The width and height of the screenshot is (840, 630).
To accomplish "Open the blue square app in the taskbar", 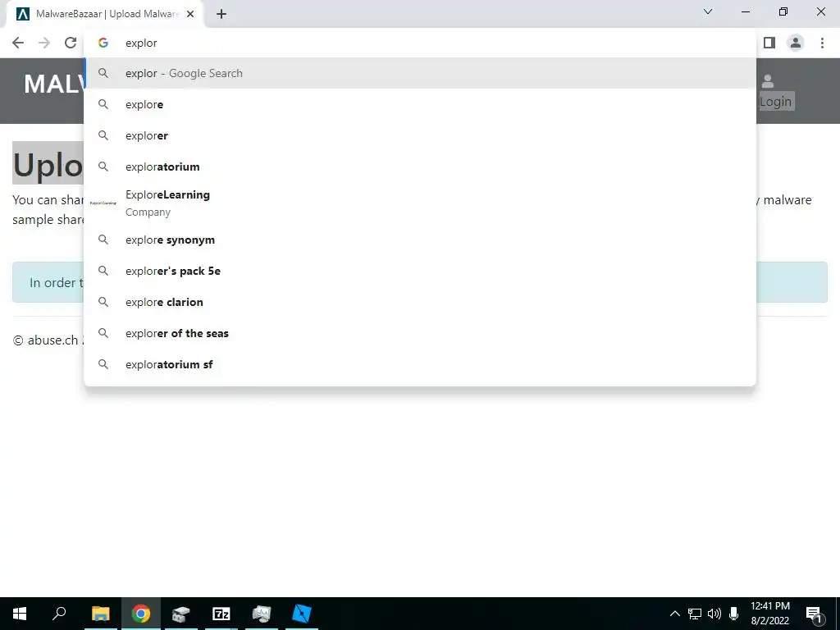I will pyautogui.click(x=302, y=614).
